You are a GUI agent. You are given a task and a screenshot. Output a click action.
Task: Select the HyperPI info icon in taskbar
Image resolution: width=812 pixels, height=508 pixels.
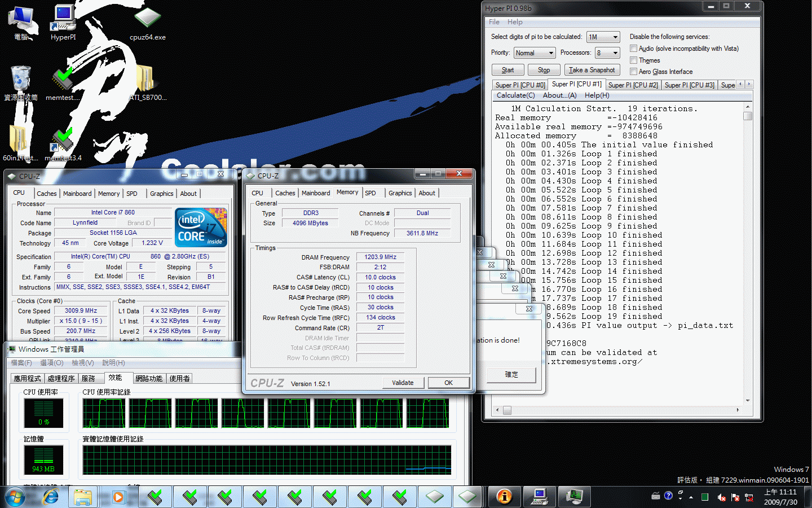pyautogui.click(x=504, y=497)
